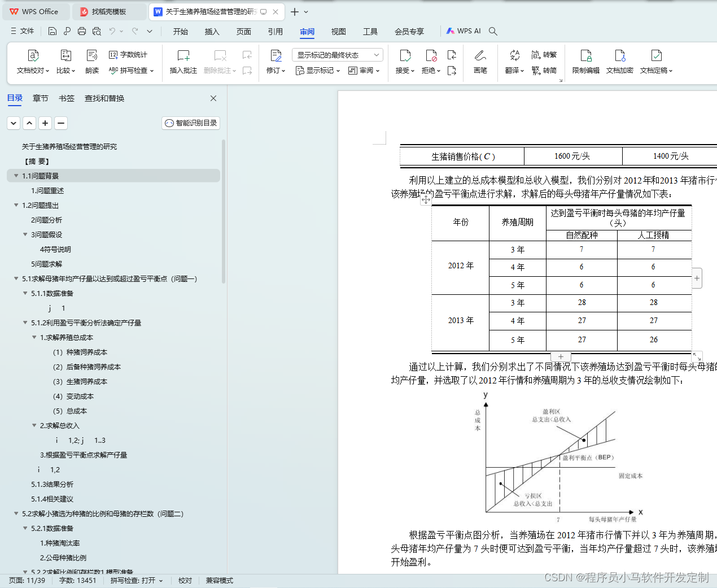
Task: Click the table move handle icon
Action: click(426, 200)
